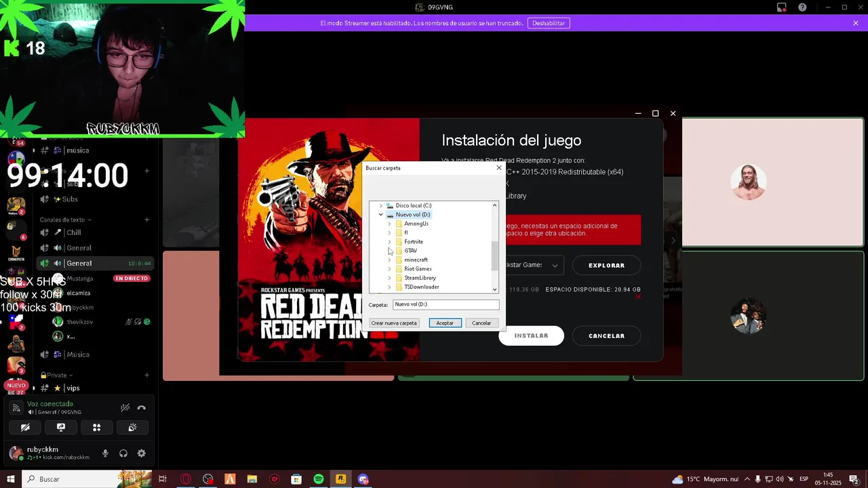This screenshot has height=488, width=868.
Task: Expand the Fortnite folder arrow
Action: tap(389, 242)
